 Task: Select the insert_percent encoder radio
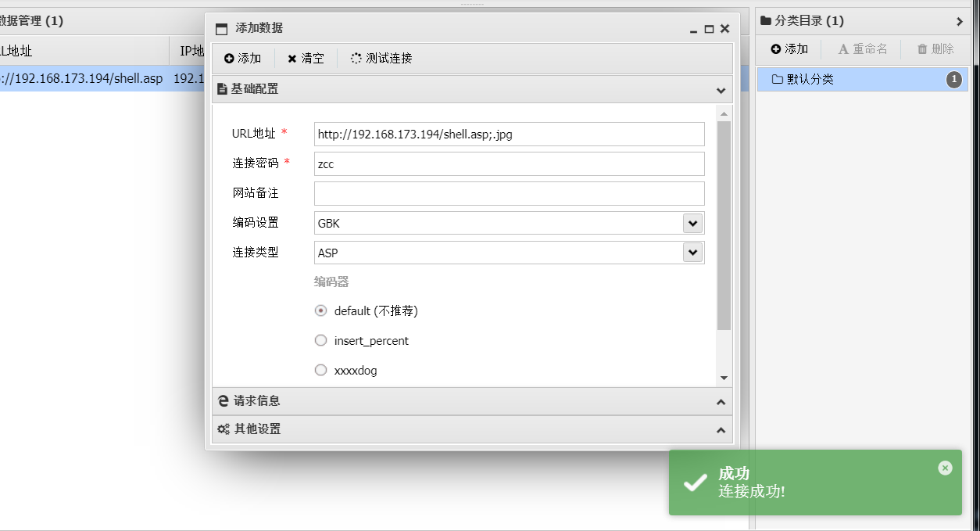(x=320, y=340)
